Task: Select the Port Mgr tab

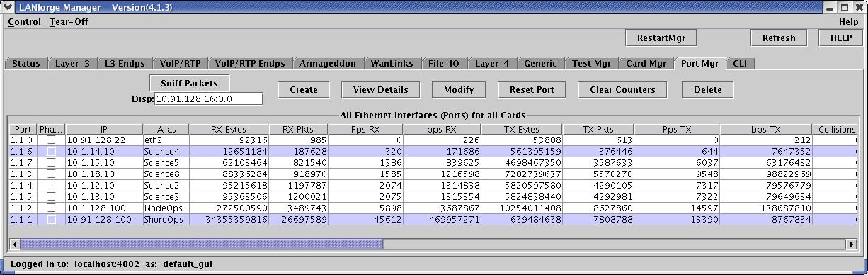Action: coord(699,64)
